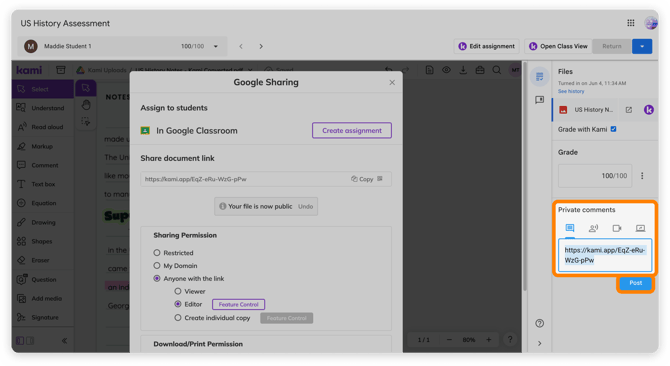Select the hand pan tool icon

(x=86, y=105)
